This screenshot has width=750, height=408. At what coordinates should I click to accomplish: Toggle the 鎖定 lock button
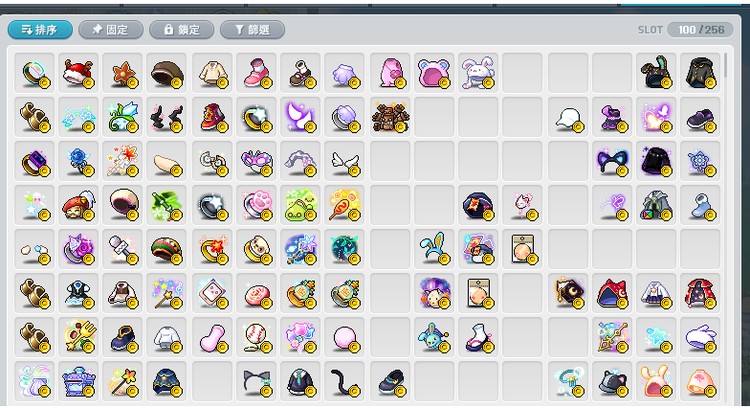pyautogui.click(x=181, y=30)
